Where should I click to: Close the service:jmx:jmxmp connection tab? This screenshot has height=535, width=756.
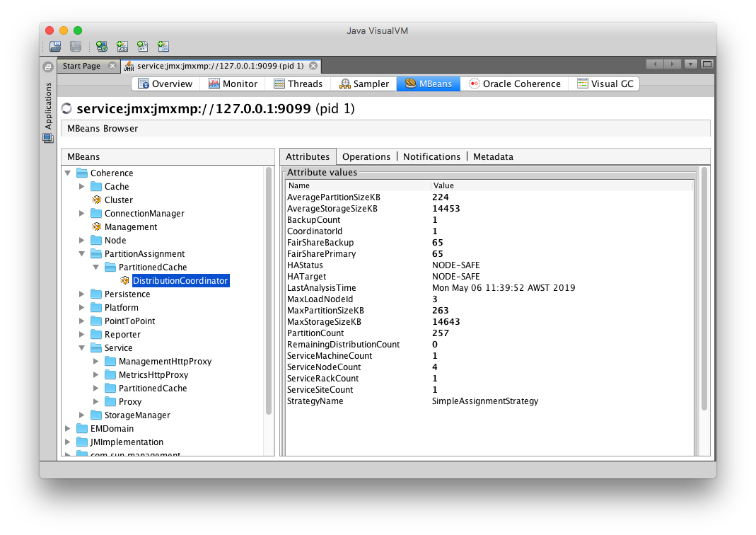313,66
